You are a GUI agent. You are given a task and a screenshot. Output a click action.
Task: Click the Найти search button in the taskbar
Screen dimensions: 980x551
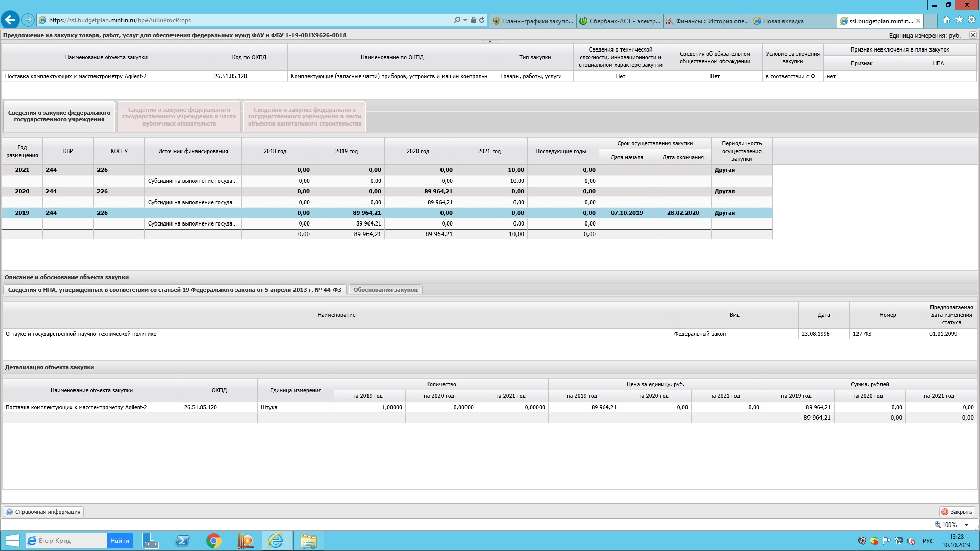tap(119, 541)
